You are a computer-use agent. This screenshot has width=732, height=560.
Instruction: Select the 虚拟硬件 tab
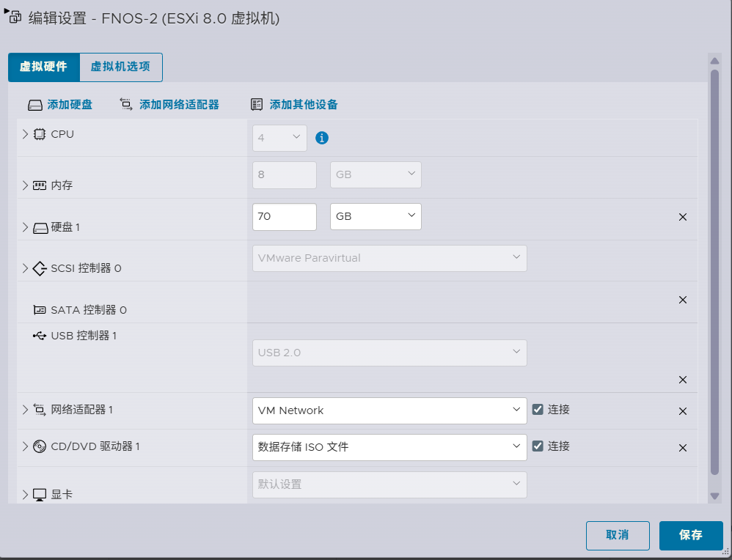click(43, 67)
